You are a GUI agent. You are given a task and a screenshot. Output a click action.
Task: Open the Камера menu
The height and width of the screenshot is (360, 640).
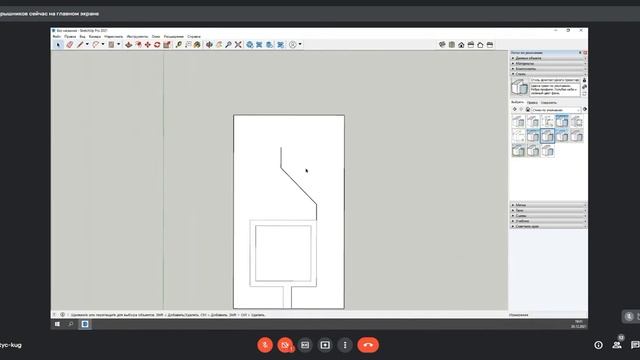(95, 36)
